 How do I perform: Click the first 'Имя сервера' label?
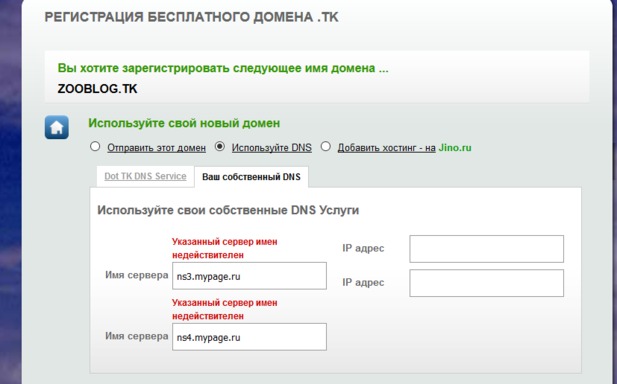[137, 275]
